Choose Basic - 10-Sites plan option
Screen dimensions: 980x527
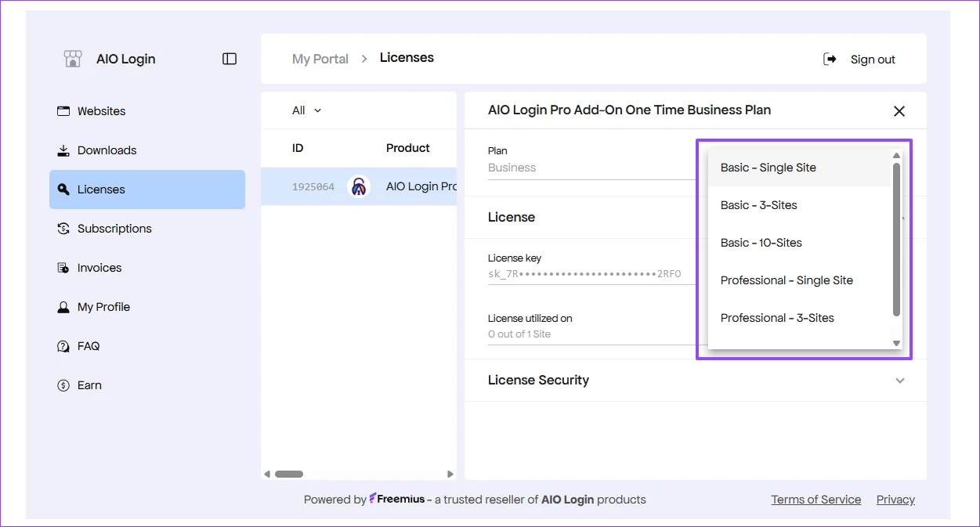tap(800, 243)
